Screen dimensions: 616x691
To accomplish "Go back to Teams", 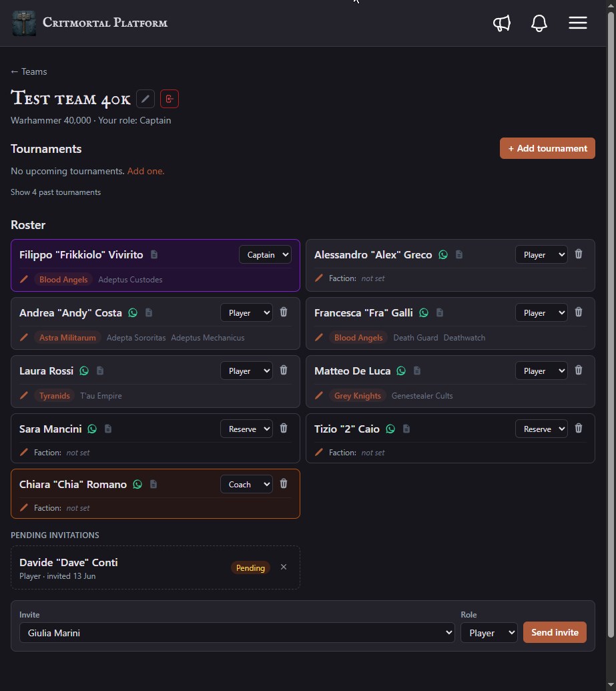I will click(x=29, y=71).
